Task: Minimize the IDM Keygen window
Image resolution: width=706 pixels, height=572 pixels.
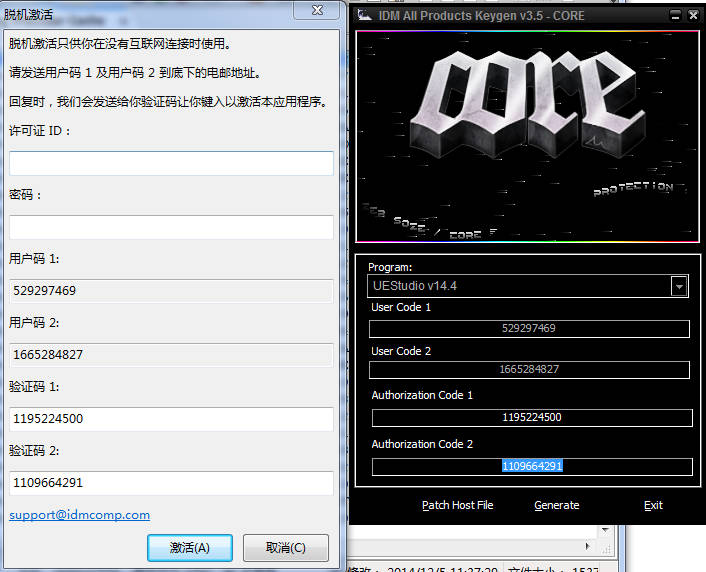Action: coord(676,15)
